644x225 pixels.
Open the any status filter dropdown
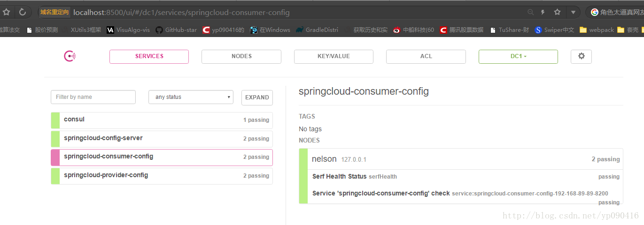point(191,97)
